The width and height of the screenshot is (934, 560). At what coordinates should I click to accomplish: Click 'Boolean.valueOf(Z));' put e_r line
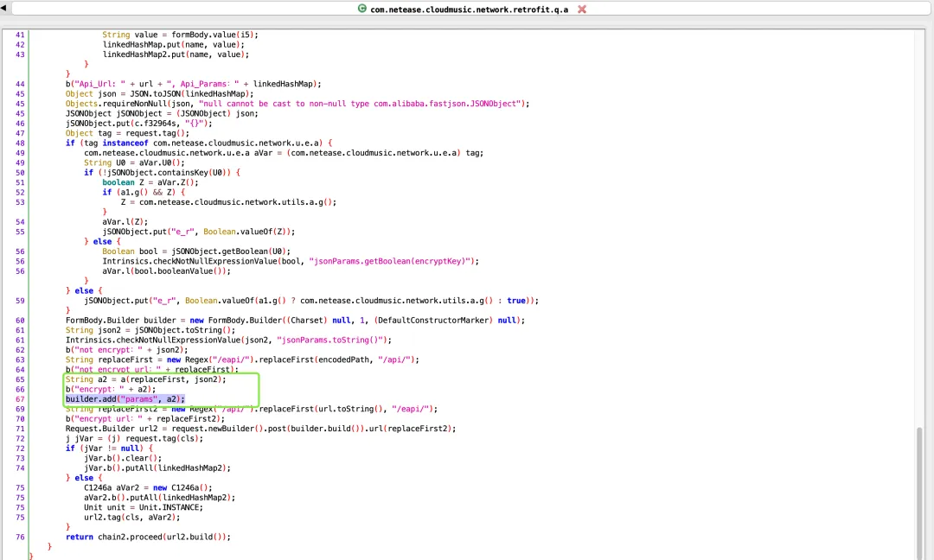pos(198,232)
